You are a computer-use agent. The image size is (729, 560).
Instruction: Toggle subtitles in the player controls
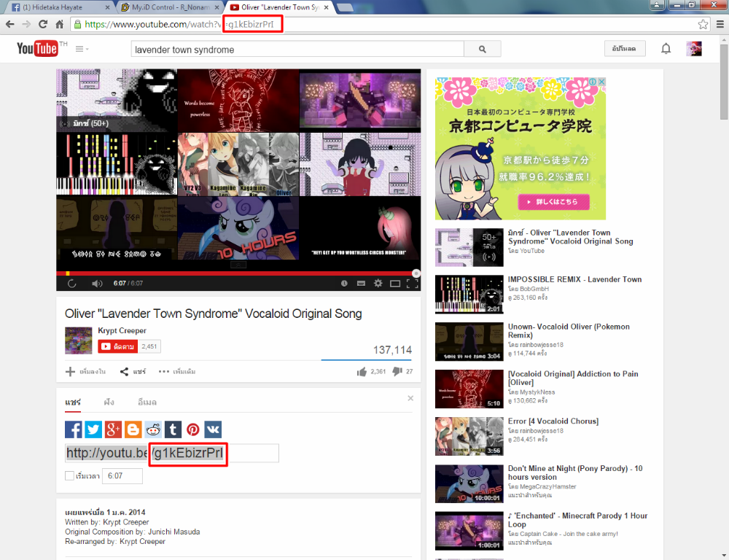pyautogui.click(x=361, y=283)
